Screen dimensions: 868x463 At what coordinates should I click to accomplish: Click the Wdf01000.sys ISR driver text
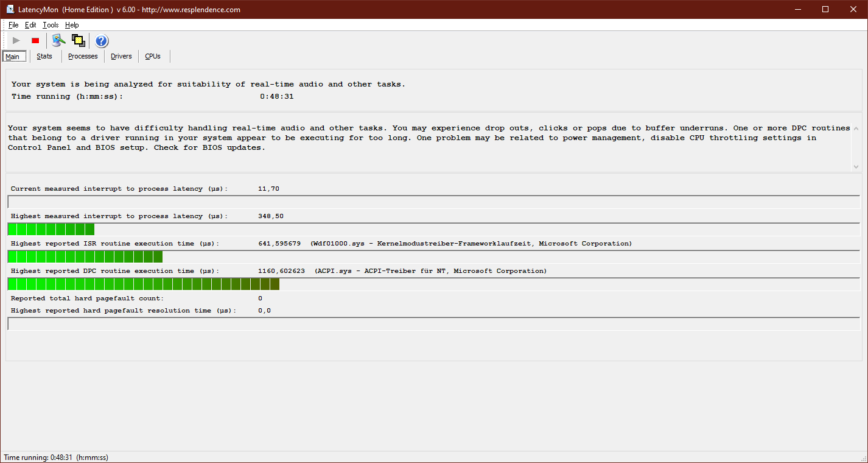tap(471, 244)
